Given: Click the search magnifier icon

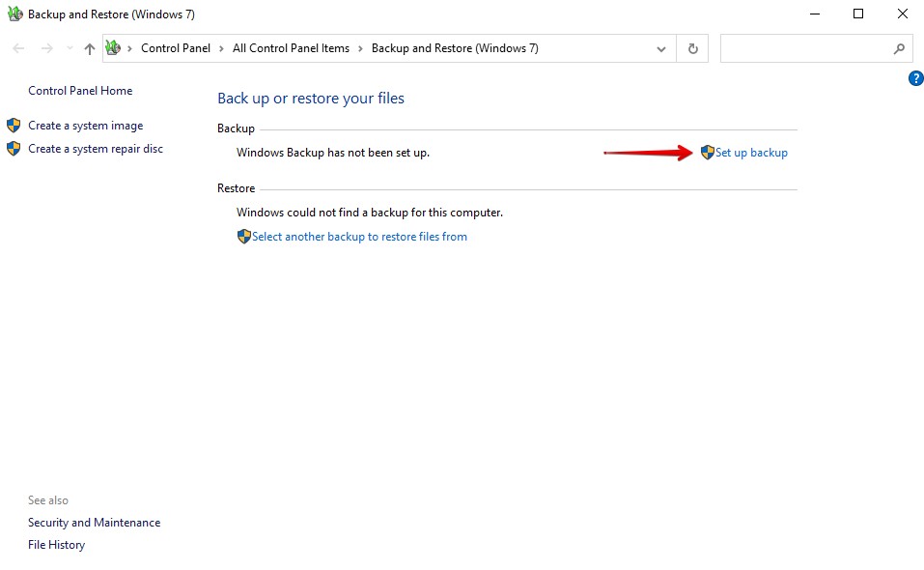Looking at the screenshot, I should (x=899, y=49).
